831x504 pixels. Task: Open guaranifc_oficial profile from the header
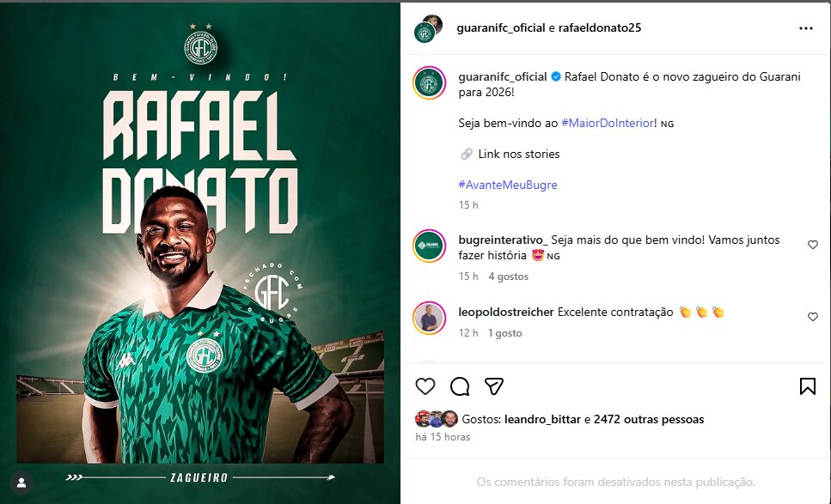501,28
